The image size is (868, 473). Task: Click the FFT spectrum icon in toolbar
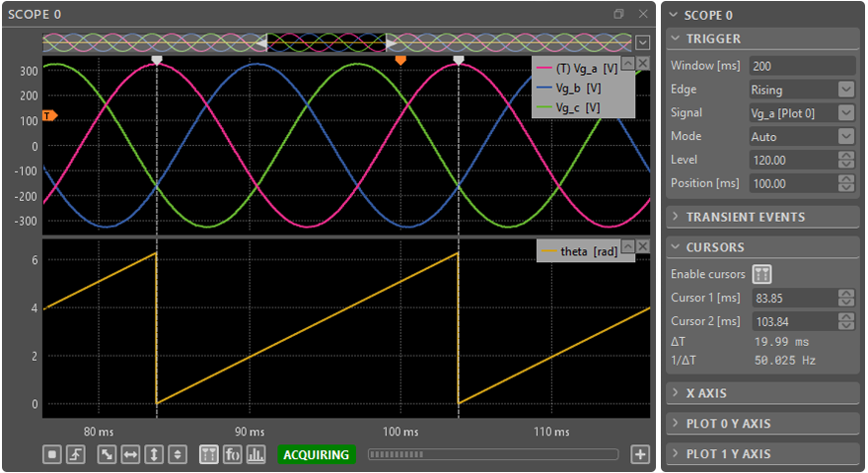pos(233,454)
